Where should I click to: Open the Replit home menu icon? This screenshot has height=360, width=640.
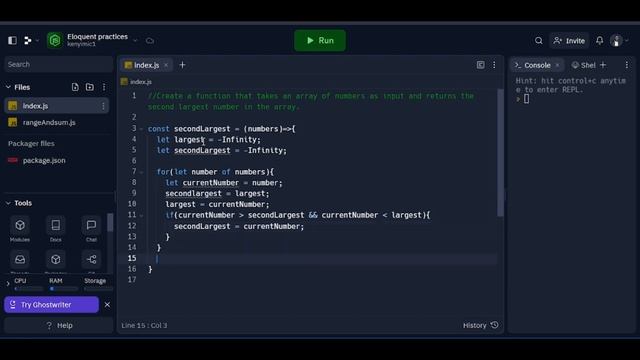coord(28,40)
